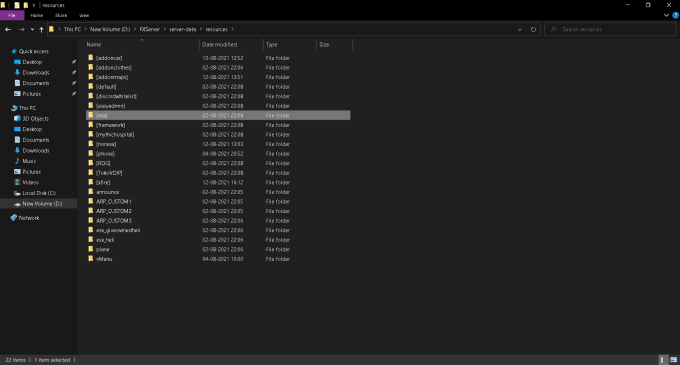
Task: Open pinned Documents under Quick access
Action: [36, 83]
